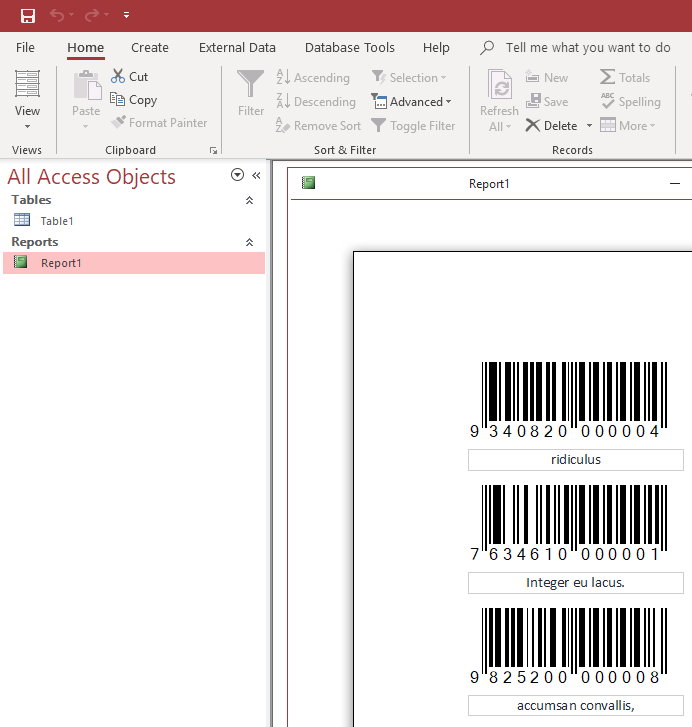Click New record

tap(546, 77)
